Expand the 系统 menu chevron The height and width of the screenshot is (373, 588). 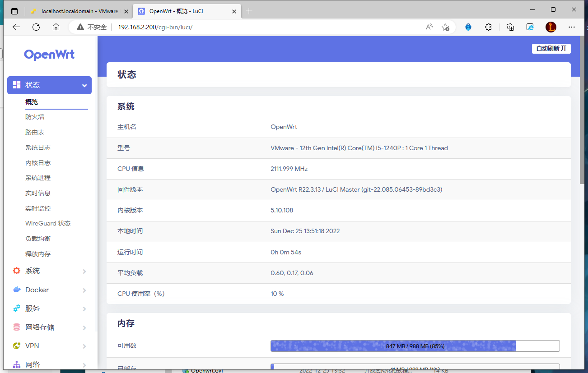[84, 271]
